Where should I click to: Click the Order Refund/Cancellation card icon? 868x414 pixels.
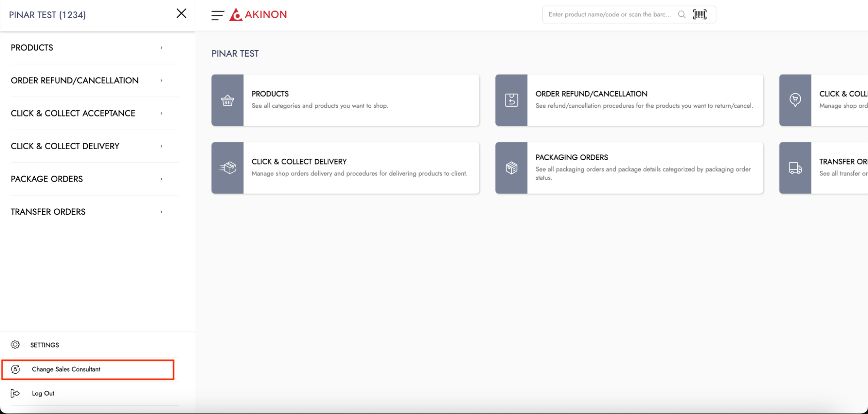[x=511, y=100]
